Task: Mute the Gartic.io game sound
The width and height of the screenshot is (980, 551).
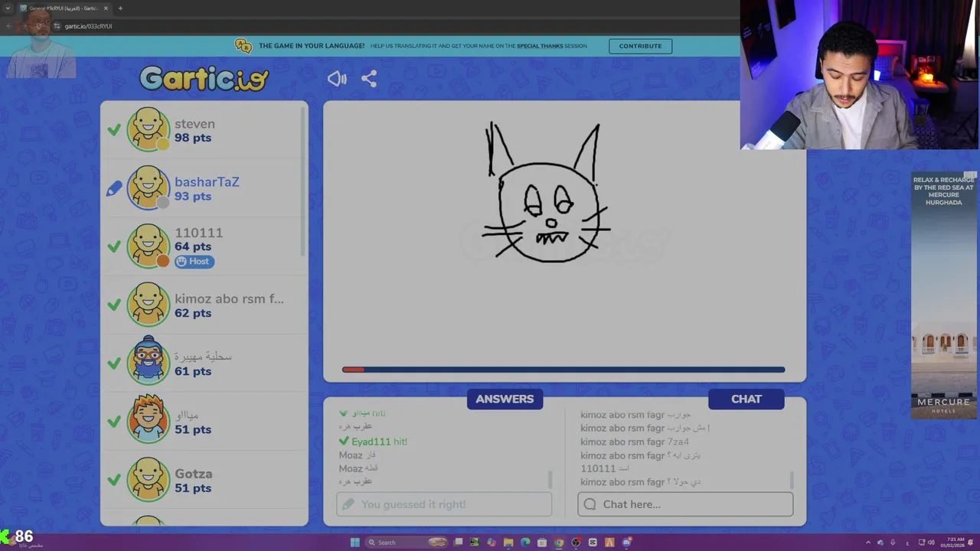Action: point(337,78)
